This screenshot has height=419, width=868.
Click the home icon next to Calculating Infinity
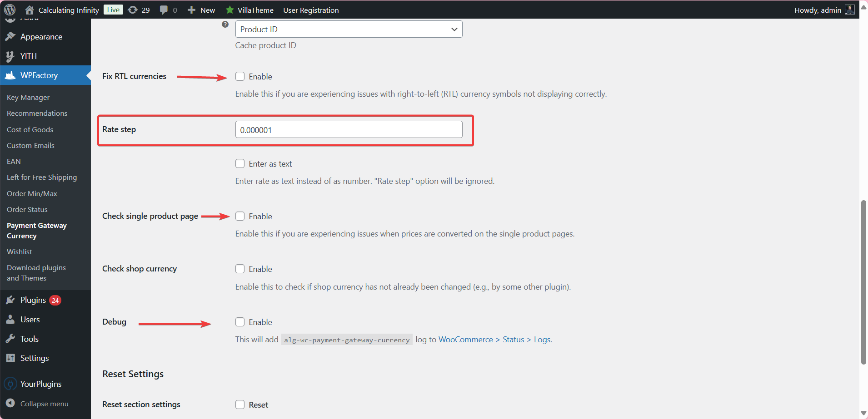[x=30, y=10]
